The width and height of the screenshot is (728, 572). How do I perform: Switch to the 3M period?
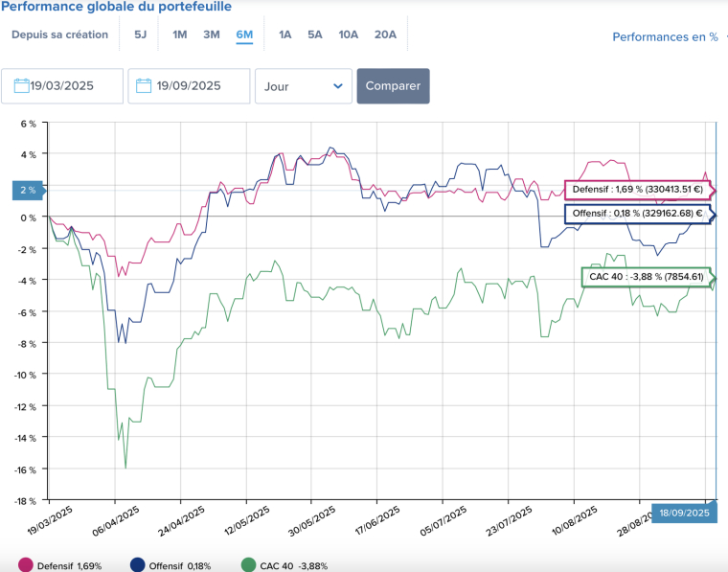coord(212,34)
